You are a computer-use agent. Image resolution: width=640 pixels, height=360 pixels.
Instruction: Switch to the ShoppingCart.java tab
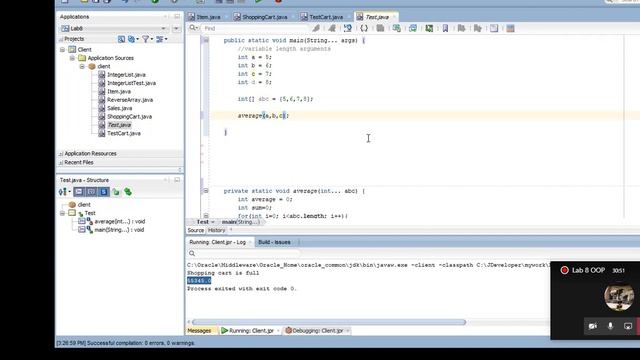point(264,17)
